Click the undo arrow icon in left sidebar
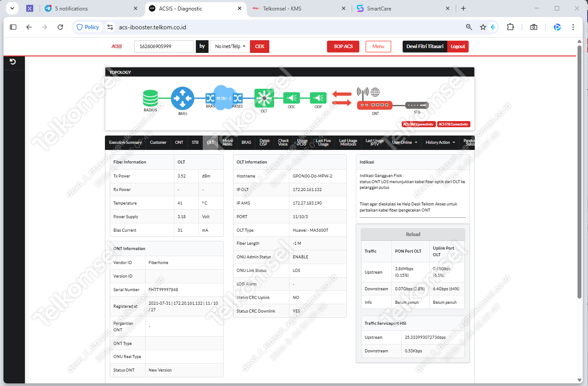588x386 pixels. coord(13,62)
